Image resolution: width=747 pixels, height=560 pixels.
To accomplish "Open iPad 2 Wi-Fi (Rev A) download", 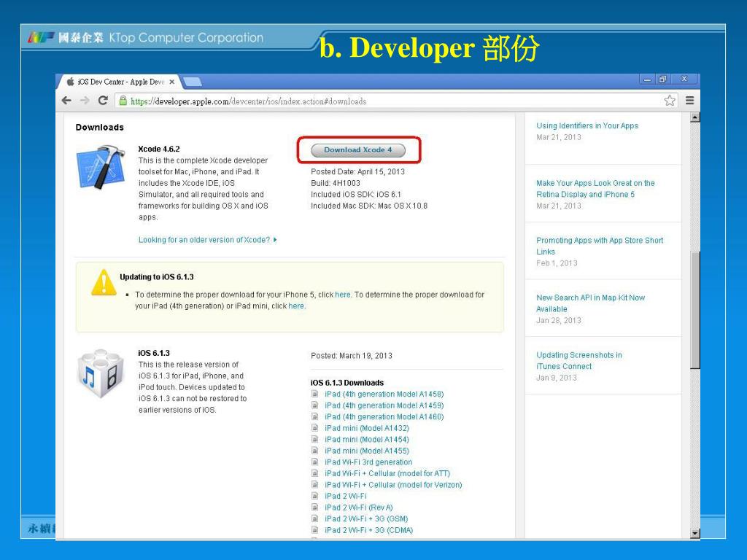I will click(x=359, y=507).
